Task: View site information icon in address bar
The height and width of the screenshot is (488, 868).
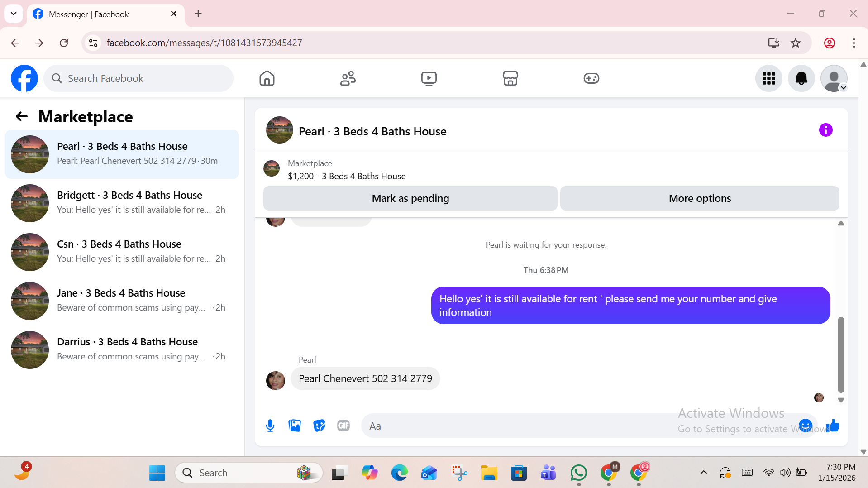Action: click(93, 43)
